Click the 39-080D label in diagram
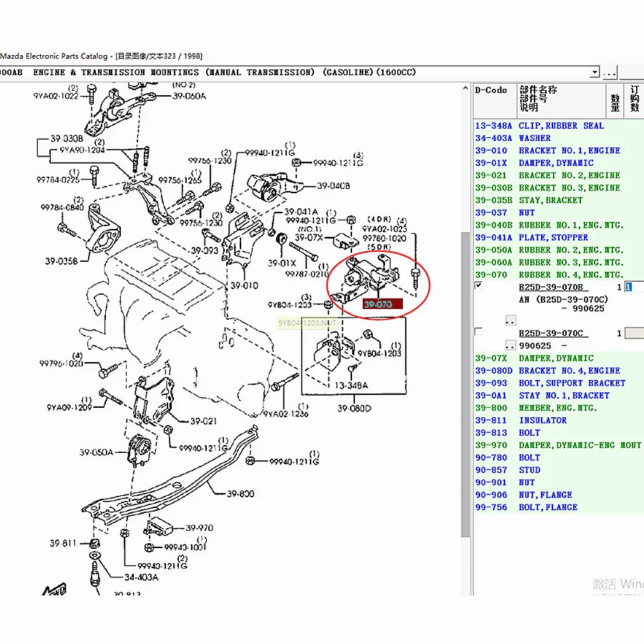The image size is (644, 644). click(354, 409)
